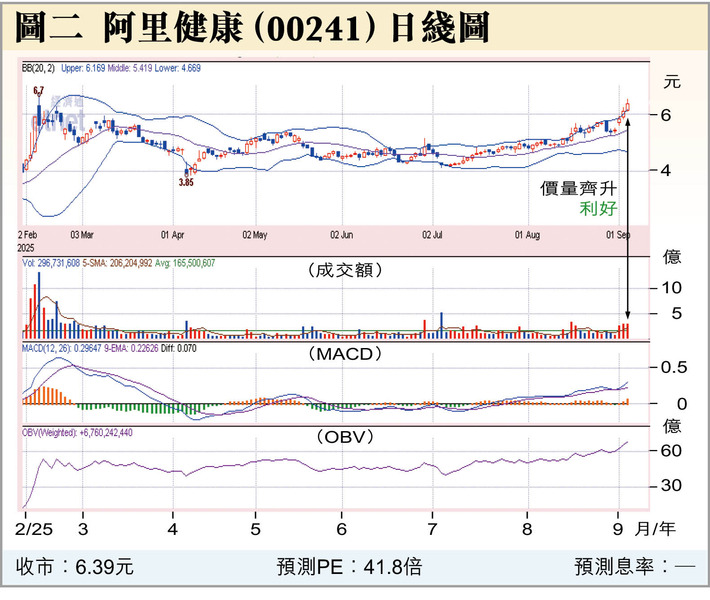Select the 價量齊升 annotation text

coord(578,188)
